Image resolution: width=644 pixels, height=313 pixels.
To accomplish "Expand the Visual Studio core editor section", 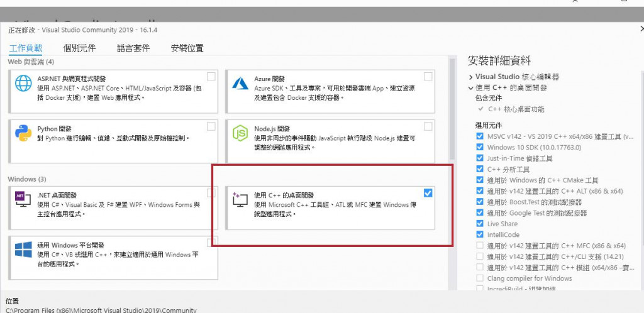I will pyautogui.click(x=470, y=77).
